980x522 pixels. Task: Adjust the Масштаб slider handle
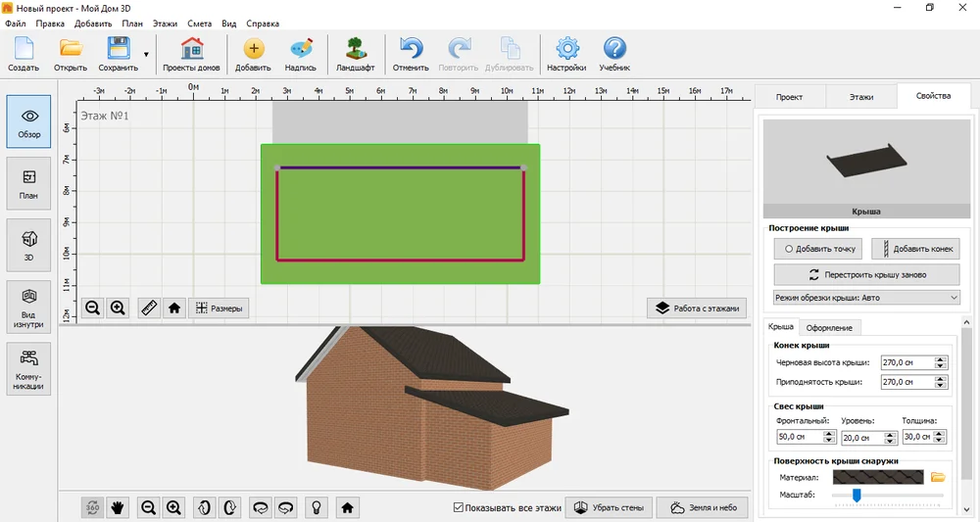(857, 496)
